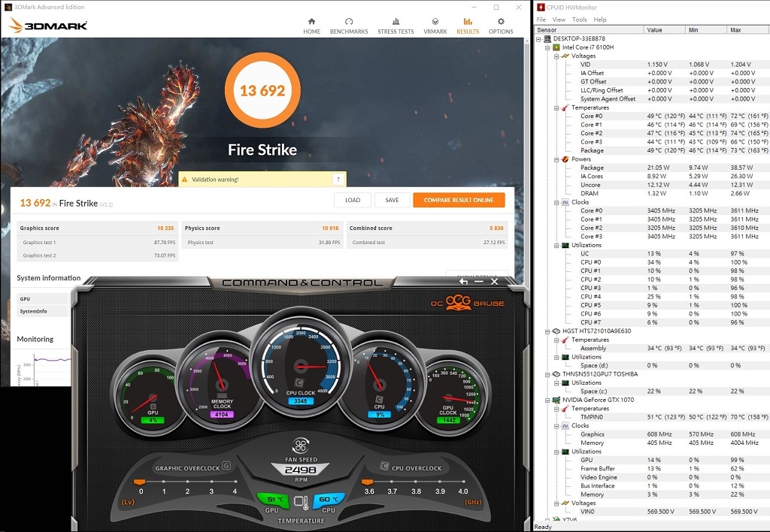The image size is (770, 532).
Task: Collapse the Intel Core i7 6100H node
Action: click(547, 47)
